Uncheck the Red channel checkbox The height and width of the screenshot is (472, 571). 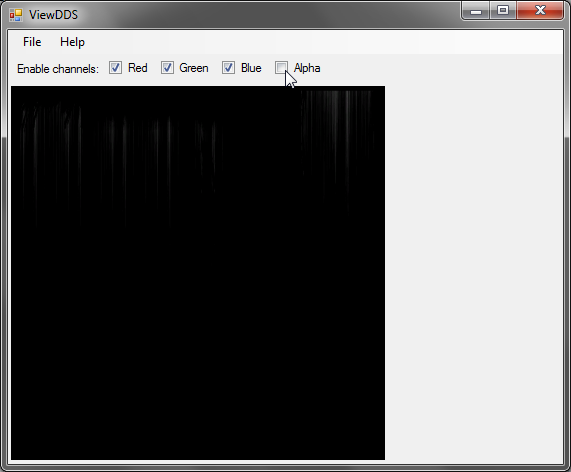(x=115, y=68)
